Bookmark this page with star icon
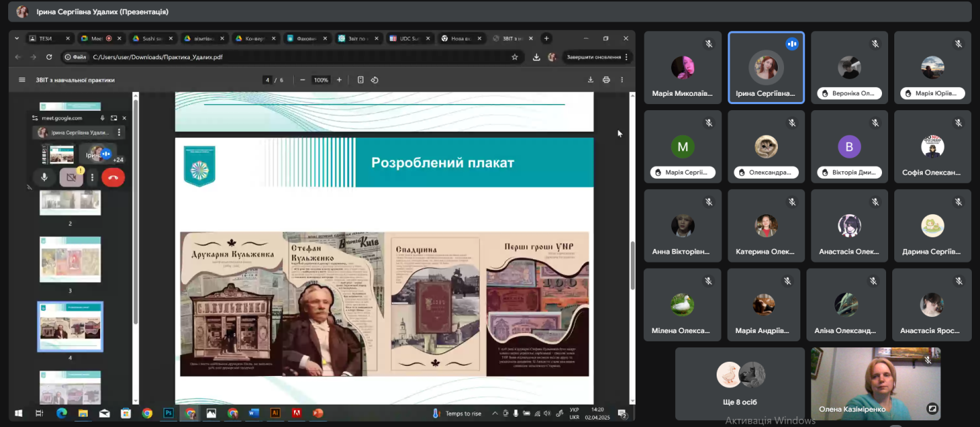The image size is (980, 427). [x=514, y=57]
